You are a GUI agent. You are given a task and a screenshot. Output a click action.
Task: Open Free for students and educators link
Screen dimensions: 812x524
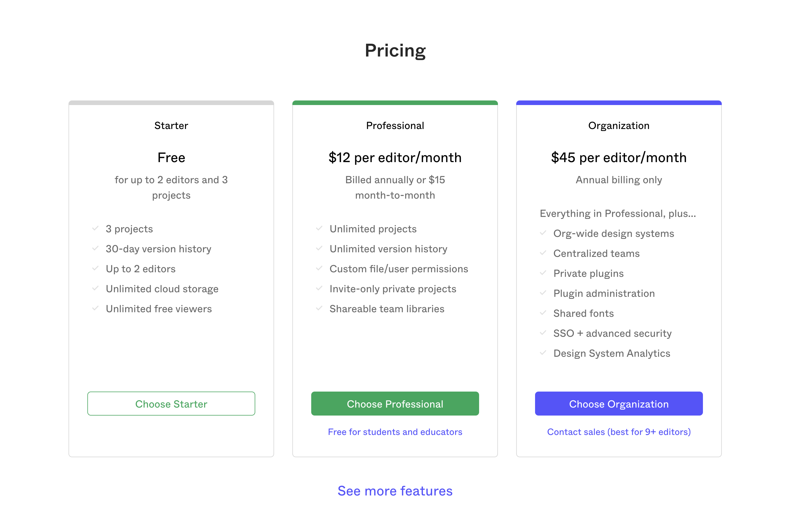coord(395,432)
